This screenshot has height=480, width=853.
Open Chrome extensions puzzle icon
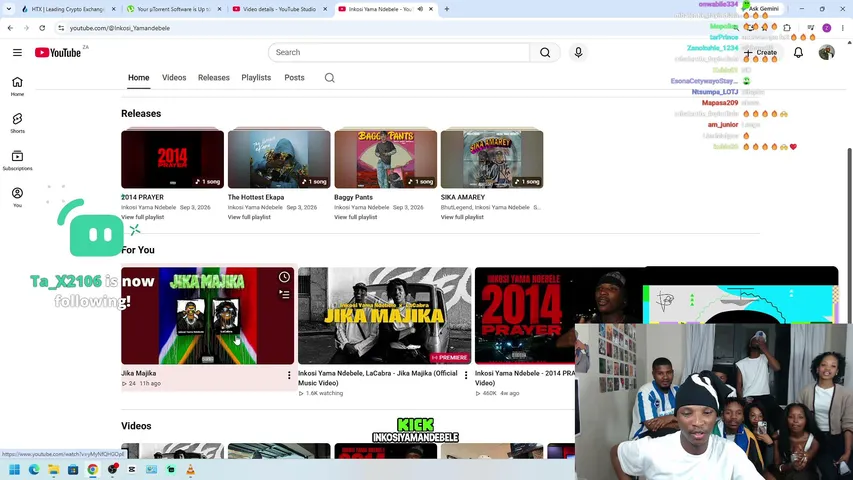[x=787, y=28]
